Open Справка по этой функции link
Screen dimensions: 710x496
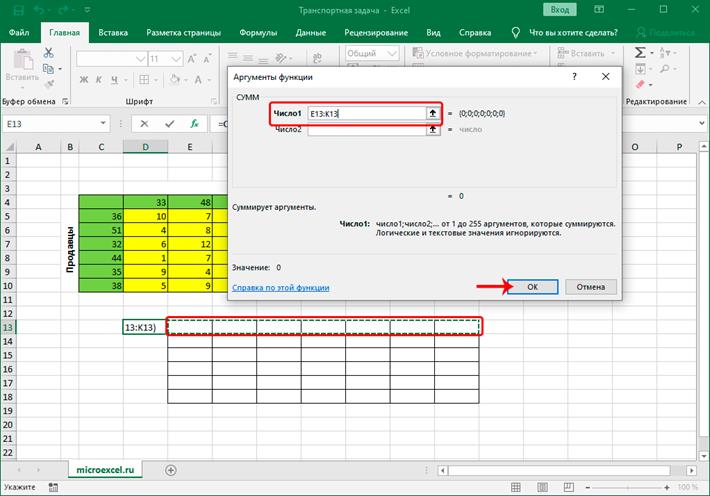tap(280, 288)
